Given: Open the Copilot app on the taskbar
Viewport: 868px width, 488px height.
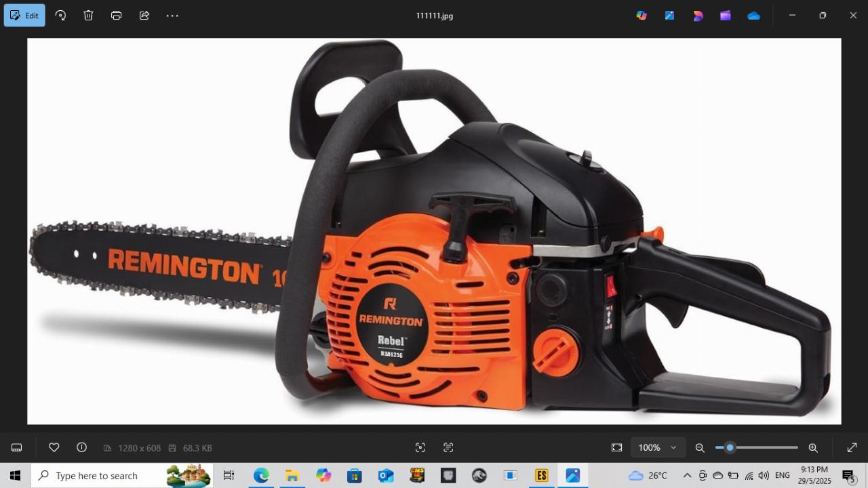Looking at the screenshot, I should click(x=323, y=476).
